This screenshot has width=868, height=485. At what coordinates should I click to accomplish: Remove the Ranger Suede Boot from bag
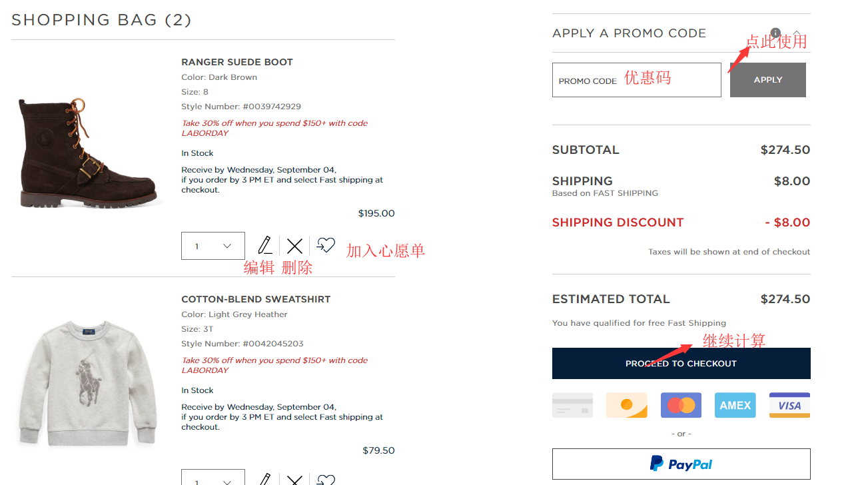(294, 246)
